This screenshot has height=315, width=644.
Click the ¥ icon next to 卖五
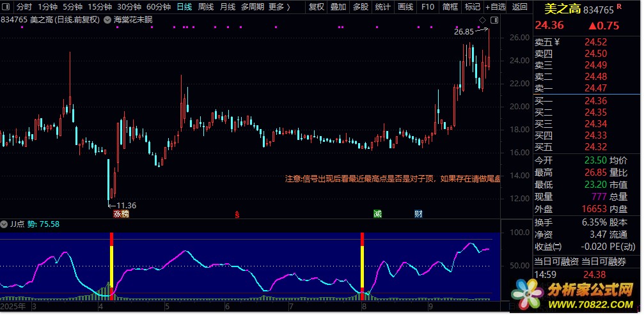pos(556,42)
